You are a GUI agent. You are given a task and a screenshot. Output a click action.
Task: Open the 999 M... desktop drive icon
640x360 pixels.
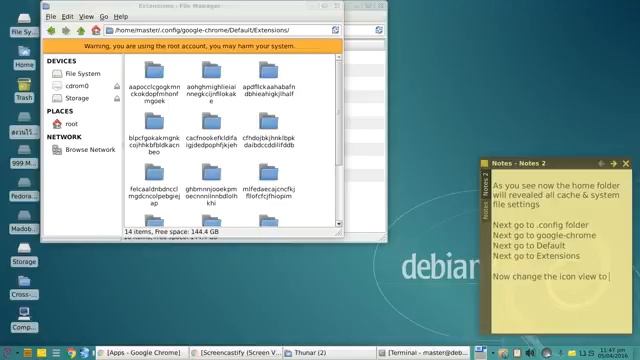(x=24, y=156)
